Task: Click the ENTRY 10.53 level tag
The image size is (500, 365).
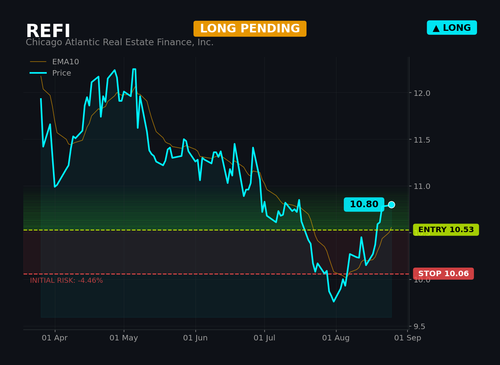Action: pos(446,230)
